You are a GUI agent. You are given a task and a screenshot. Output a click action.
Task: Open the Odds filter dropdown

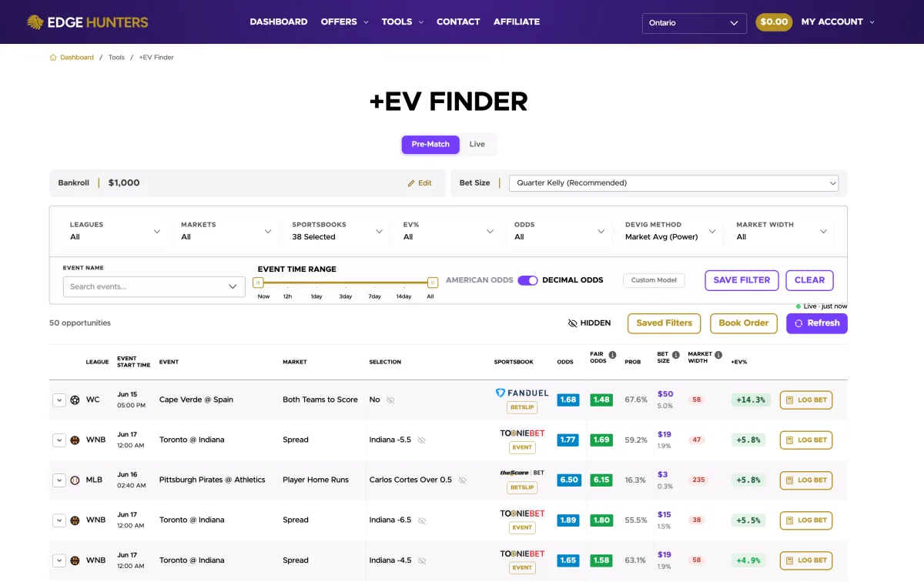tap(559, 231)
